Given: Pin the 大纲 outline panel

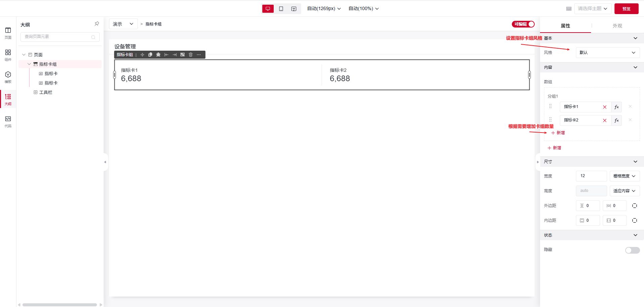Looking at the screenshot, I should tap(97, 24).
